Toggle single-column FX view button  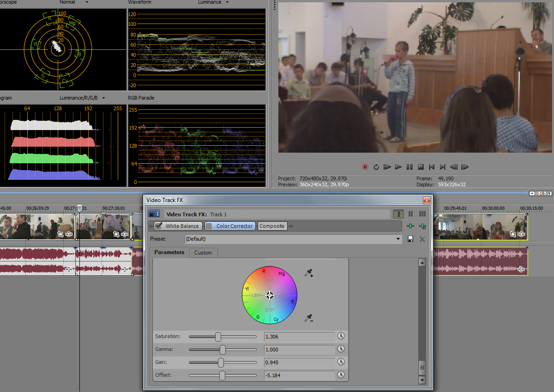pos(398,214)
